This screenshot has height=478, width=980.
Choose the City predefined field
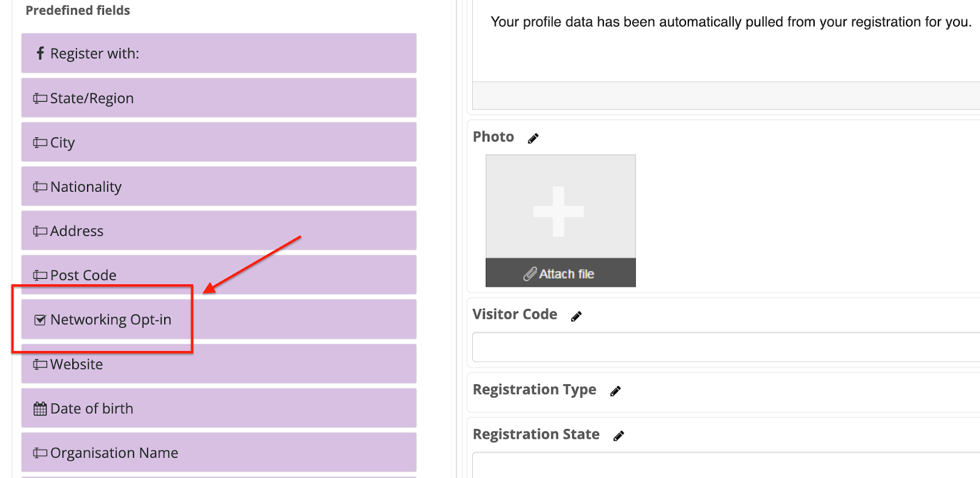(x=219, y=142)
